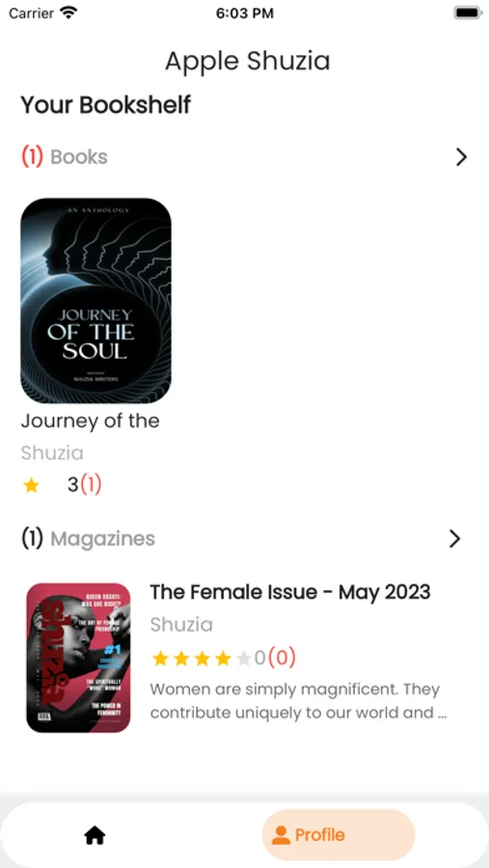Expand the Books section chevron
This screenshot has width=489, height=868.
[461, 157]
